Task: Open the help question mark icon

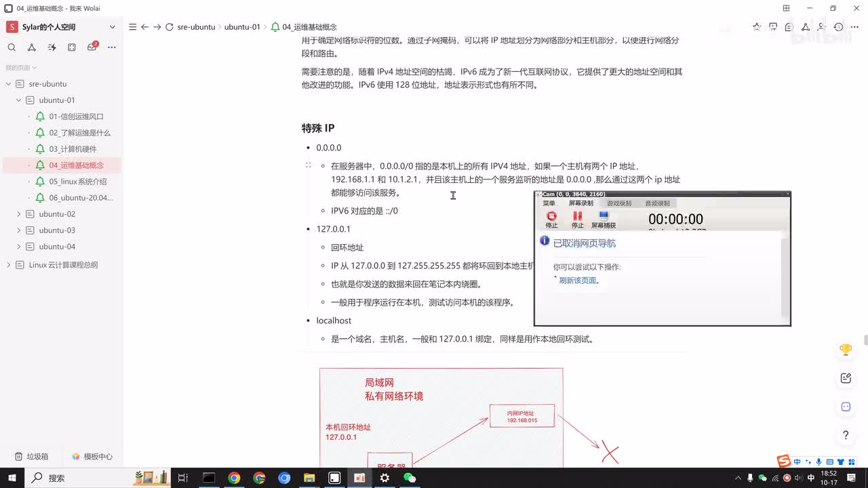Action: (846, 435)
